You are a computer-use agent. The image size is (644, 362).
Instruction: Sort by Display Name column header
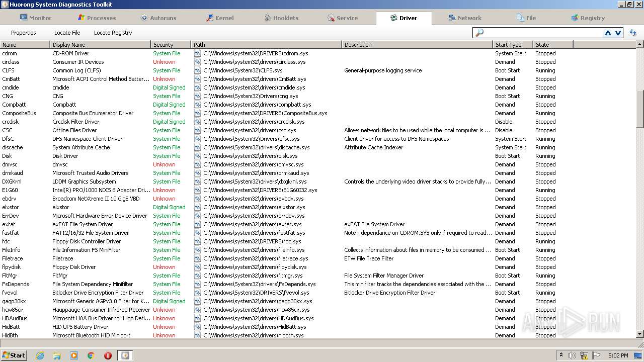coord(101,45)
